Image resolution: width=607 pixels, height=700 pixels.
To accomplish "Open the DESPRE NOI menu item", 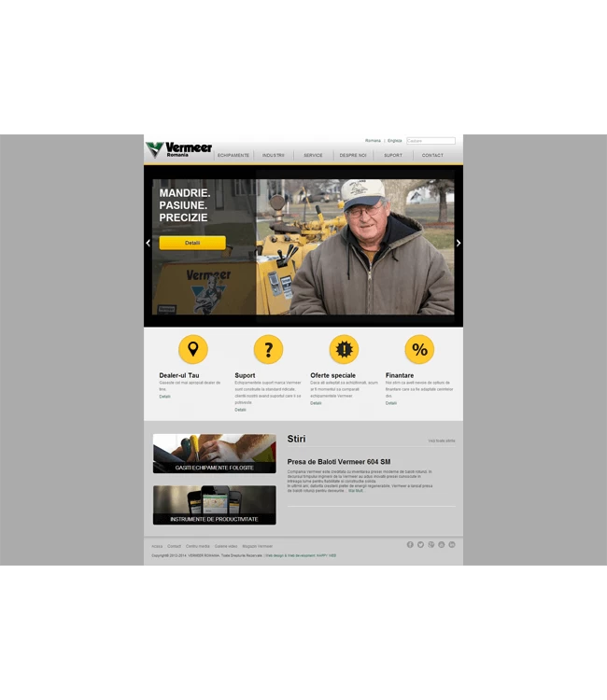I will pos(353,155).
